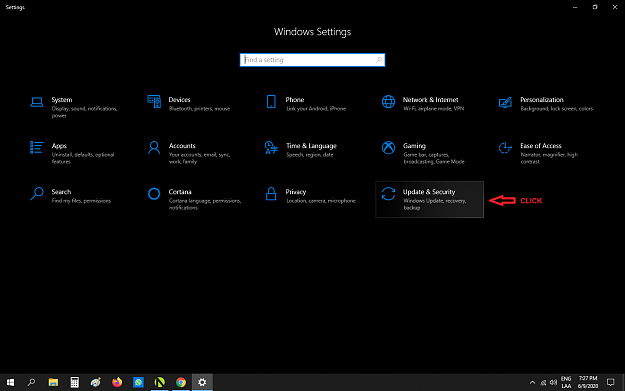The image size is (625, 391).
Task: Launch Calculator from the taskbar
Action: [75, 382]
